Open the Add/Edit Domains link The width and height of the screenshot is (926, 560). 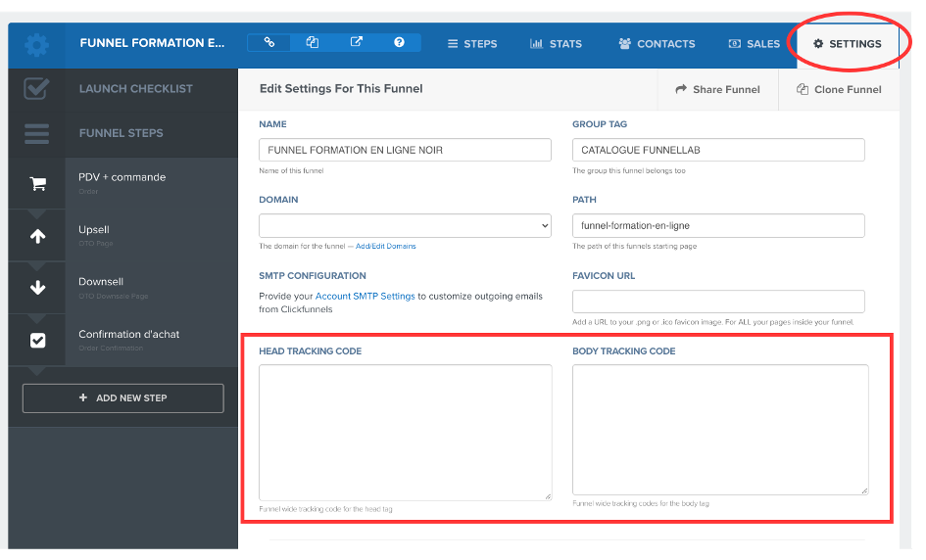pyautogui.click(x=386, y=246)
